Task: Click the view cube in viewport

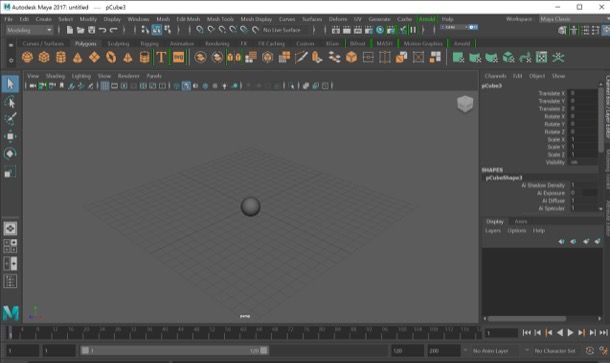Action: [465, 104]
